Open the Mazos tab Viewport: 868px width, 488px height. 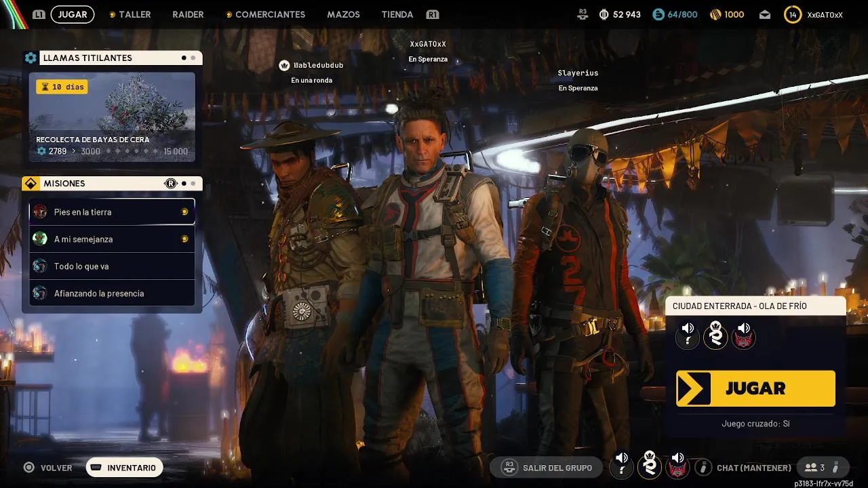(x=343, y=14)
